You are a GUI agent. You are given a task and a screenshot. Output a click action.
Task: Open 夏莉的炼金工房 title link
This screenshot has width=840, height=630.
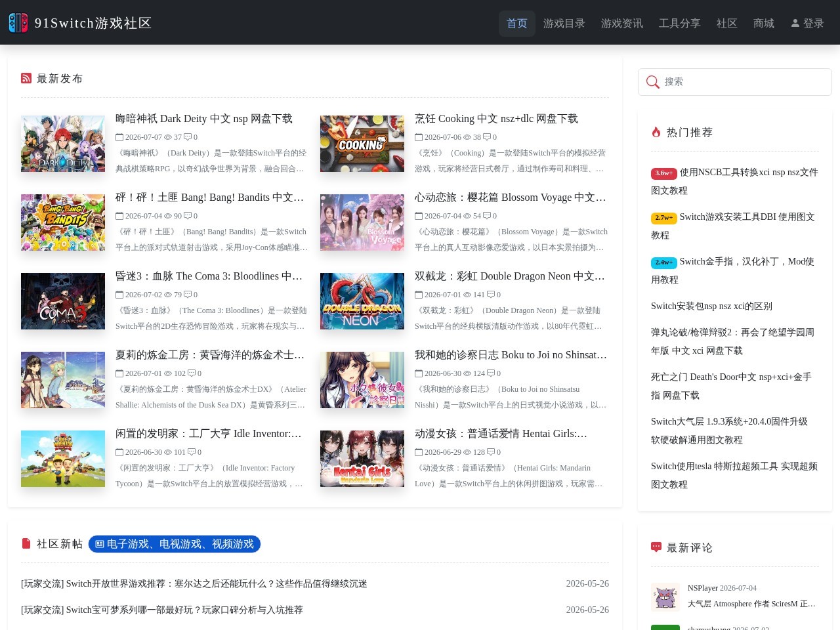point(210,355)
